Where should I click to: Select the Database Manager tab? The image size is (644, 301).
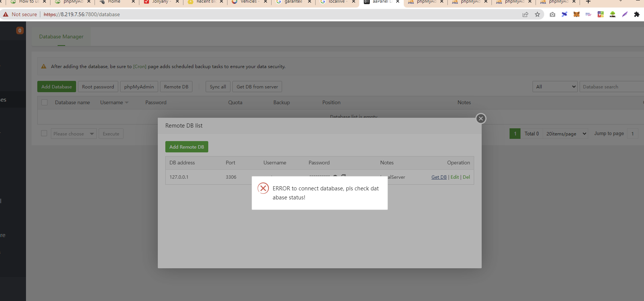coord(61,36)
